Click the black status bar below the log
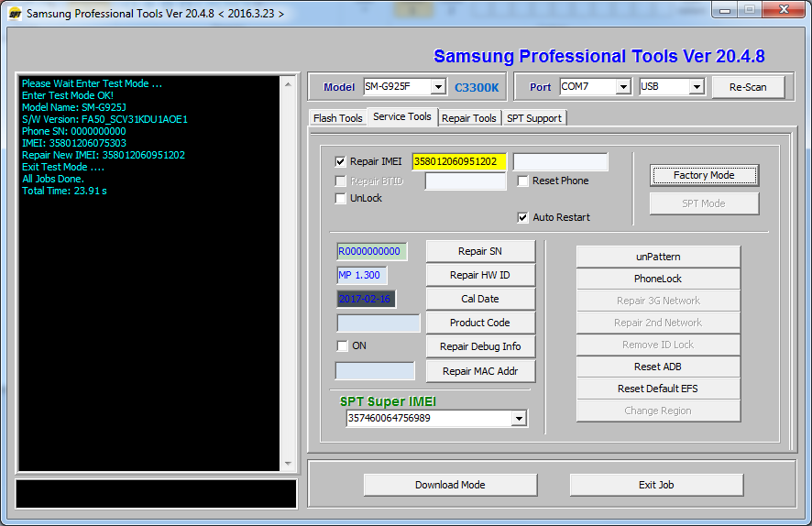 click(157, 494)
